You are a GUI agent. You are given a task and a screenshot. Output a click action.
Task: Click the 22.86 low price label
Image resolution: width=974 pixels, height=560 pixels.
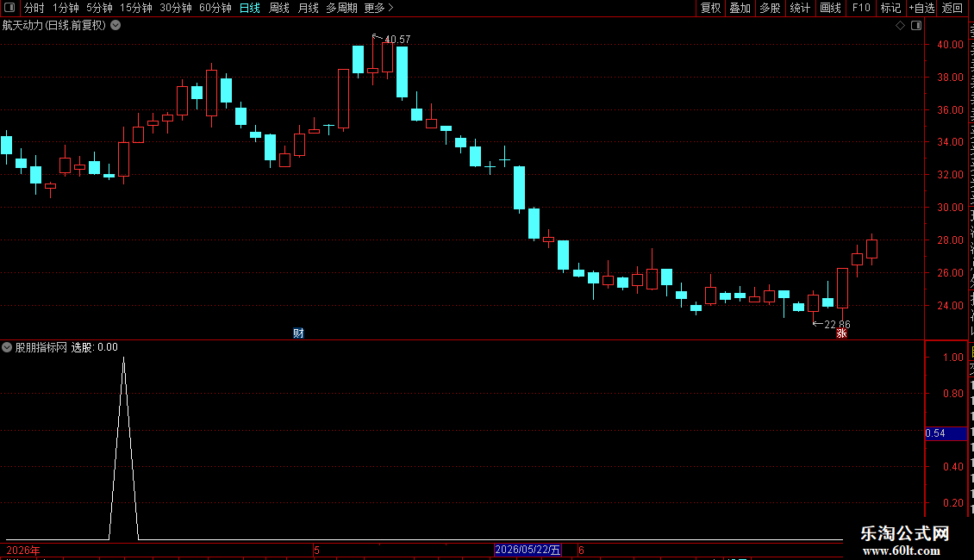pyautogui.click(x=837, y=325)
